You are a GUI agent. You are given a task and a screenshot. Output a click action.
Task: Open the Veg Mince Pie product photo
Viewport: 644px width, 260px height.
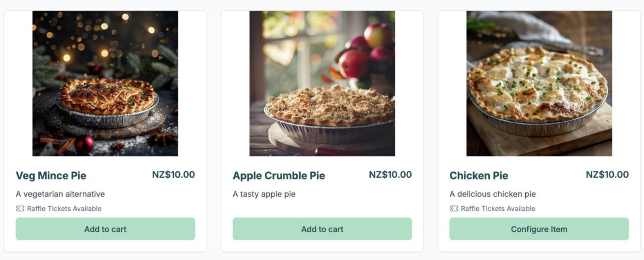click(x=105, y=83)
